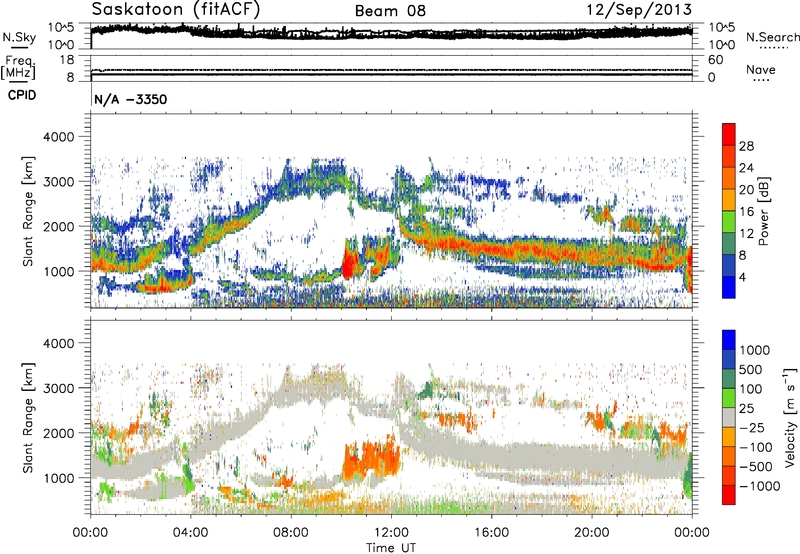Pick the red bottom segment of velocity colorbar

[x=729, y=495]
